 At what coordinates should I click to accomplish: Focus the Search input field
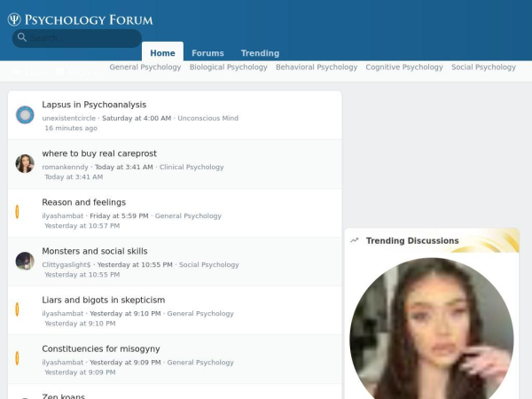pyautogui.click(x=77, y=38)
